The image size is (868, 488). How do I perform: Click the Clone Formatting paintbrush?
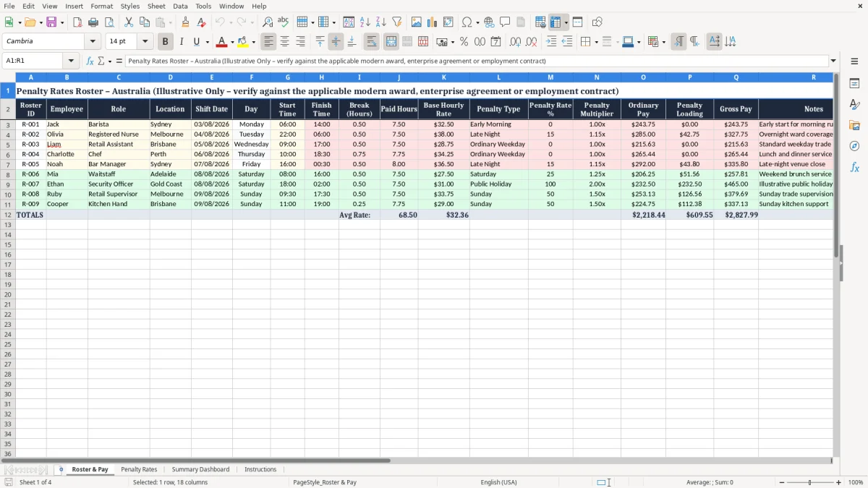(186, 22)
